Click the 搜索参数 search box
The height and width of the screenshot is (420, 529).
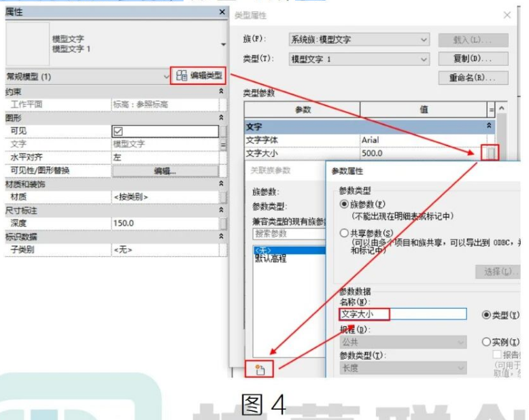tap(290, 234)
